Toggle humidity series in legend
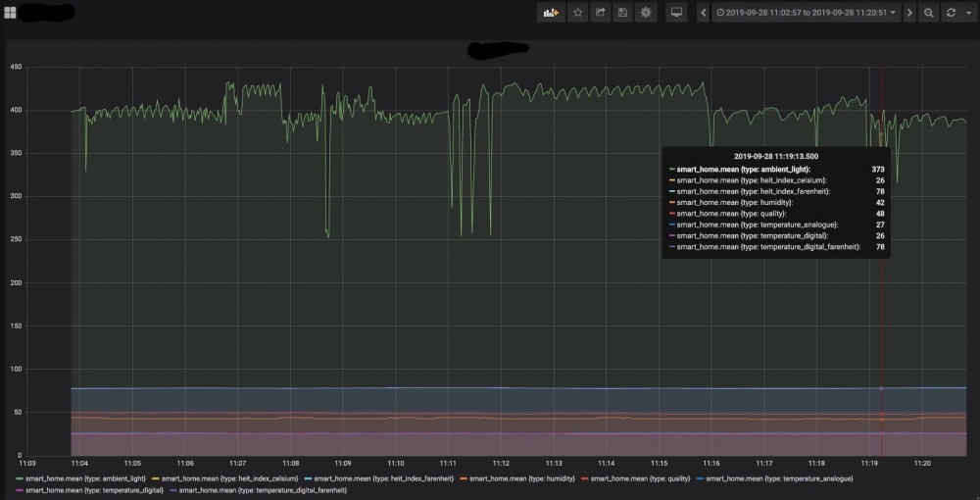The image size is (980, 500). coord(516,478)
